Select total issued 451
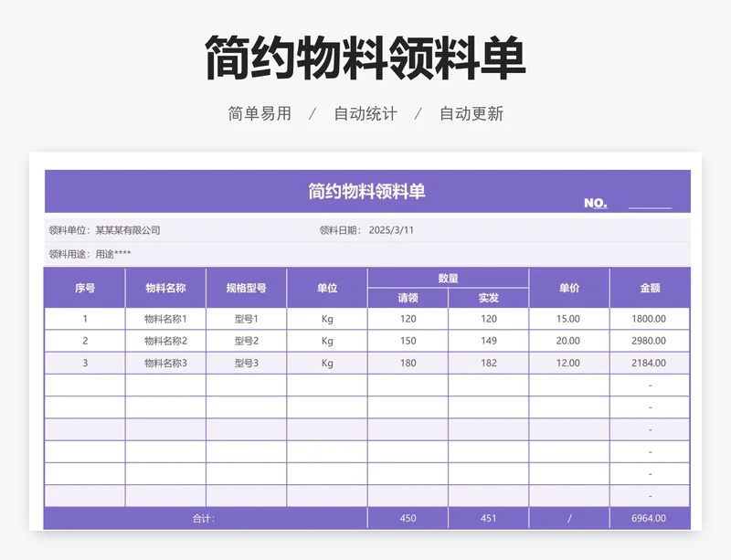Screen dimensions: 731x560 click(x=489, y=519)
